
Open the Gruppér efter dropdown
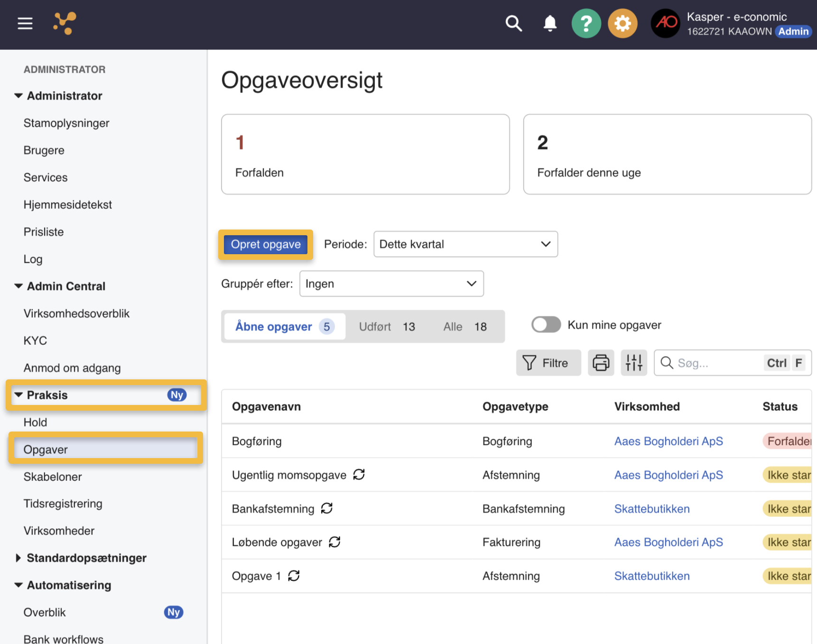pyautogui.click(x=391, y=284)
